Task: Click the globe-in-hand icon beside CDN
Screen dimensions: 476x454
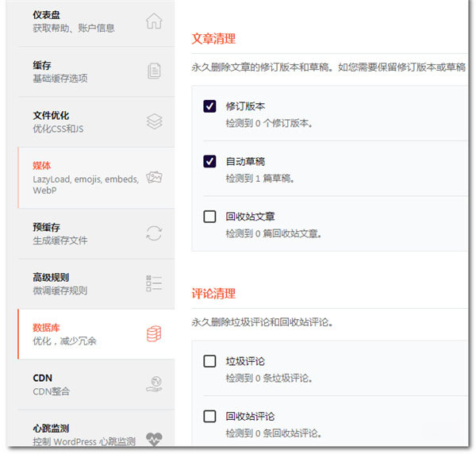Action: [154, 385]
